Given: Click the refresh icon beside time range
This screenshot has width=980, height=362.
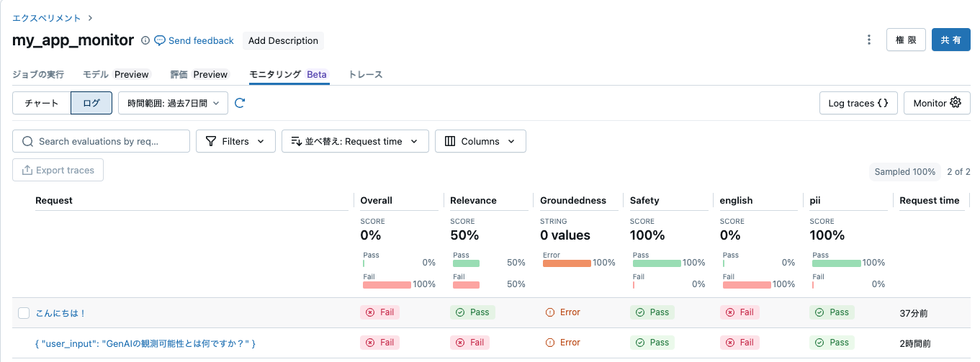Looking at the screenshot, I should (x=240, y=103).
